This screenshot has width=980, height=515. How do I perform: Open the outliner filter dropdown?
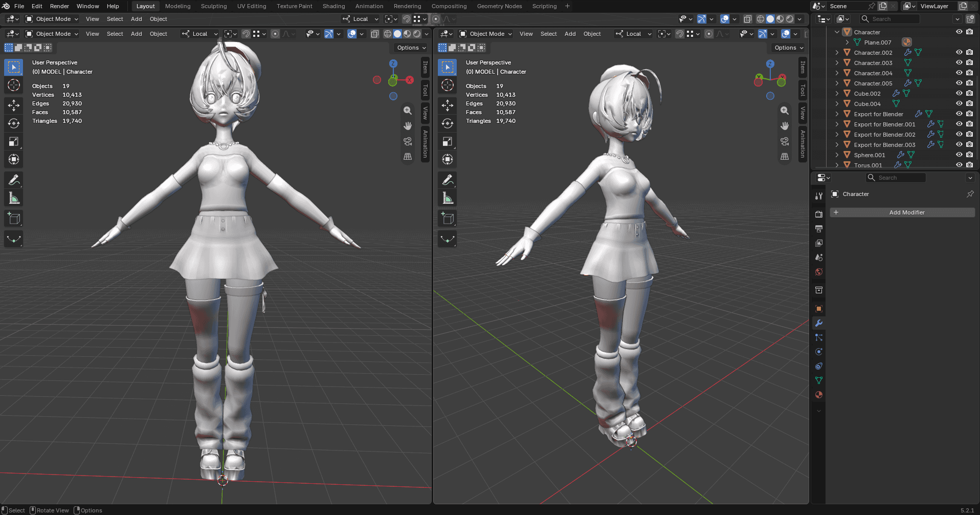[x=957, y=19]
